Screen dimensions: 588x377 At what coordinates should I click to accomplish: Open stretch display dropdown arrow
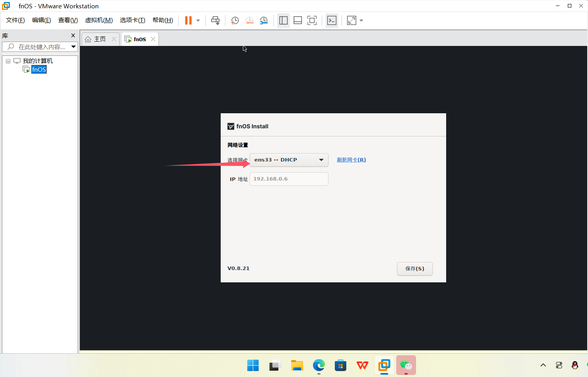[x=361, y=21]
